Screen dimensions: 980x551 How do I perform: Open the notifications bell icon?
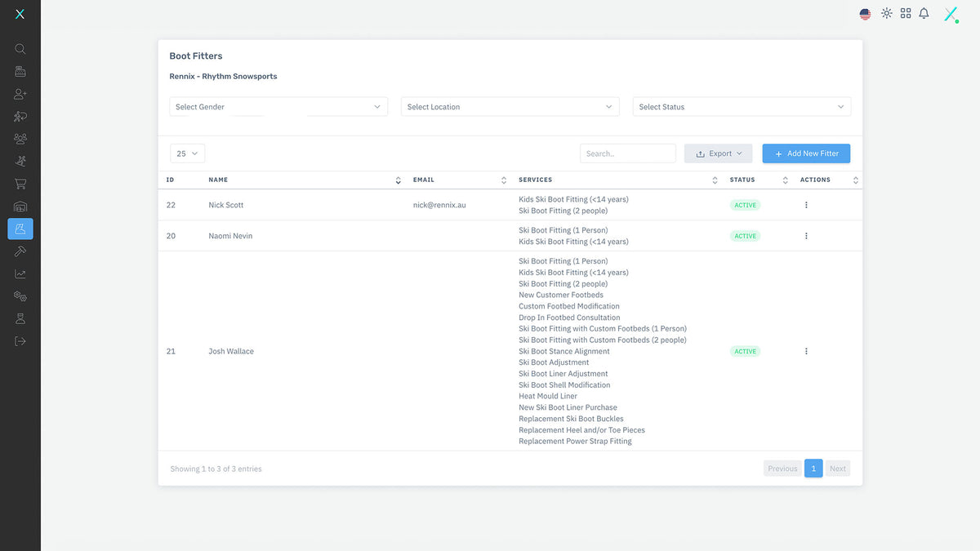[924, 14]
